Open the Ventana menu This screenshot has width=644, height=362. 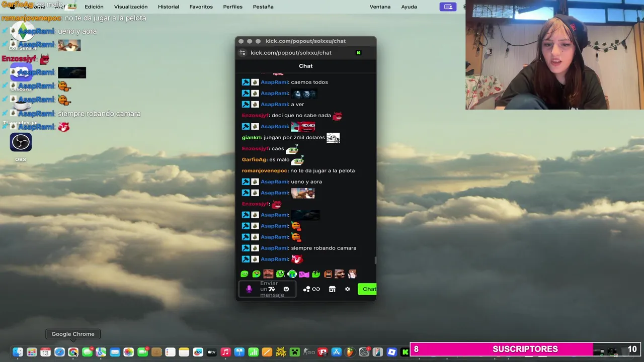pos(380,7)
